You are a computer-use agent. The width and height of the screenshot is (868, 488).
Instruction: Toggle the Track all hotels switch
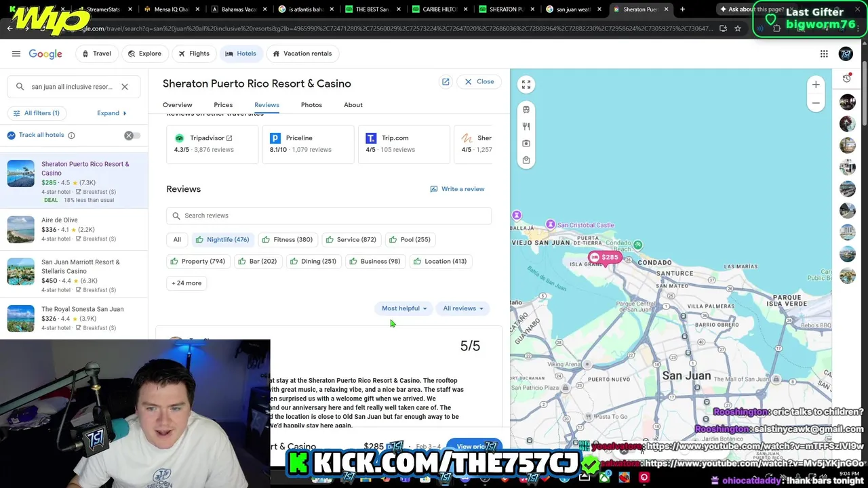[132, 136]
